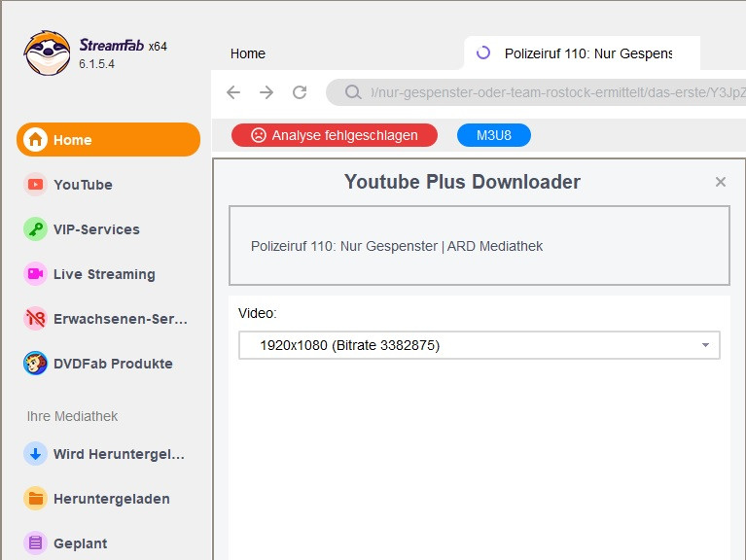Click the orange Home house icon
The image size is (746, 560).
36,140
